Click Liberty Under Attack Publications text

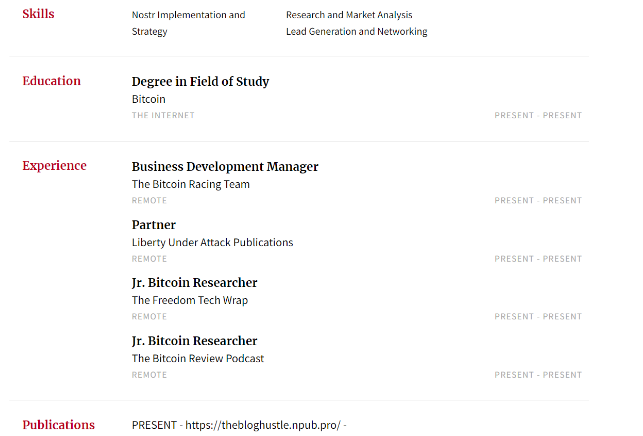(x=212, y=242)
